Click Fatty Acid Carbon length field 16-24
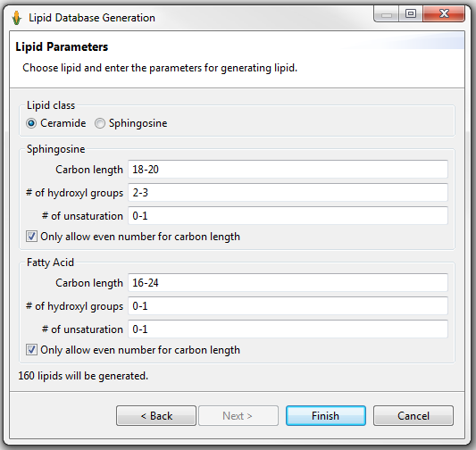The image size is (476, 450). pos(288,282)
